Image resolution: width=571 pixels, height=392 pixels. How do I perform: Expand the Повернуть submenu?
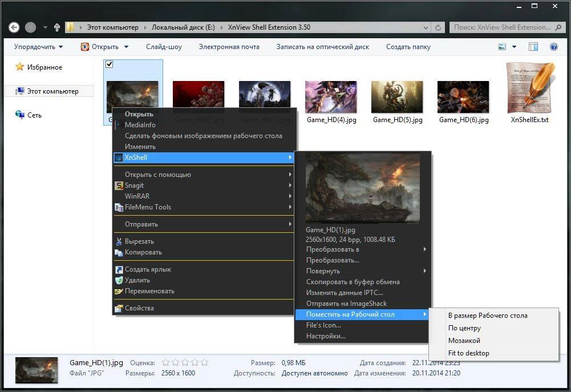[363, 271]
